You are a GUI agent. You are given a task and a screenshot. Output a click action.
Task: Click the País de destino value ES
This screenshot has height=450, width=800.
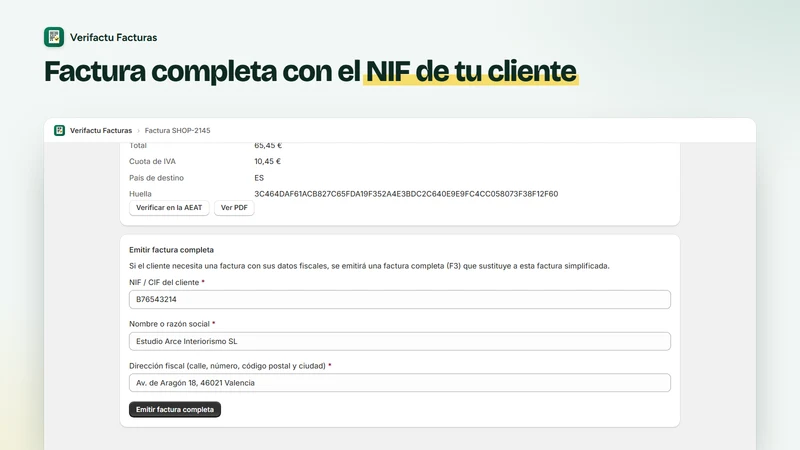point(259,178)
